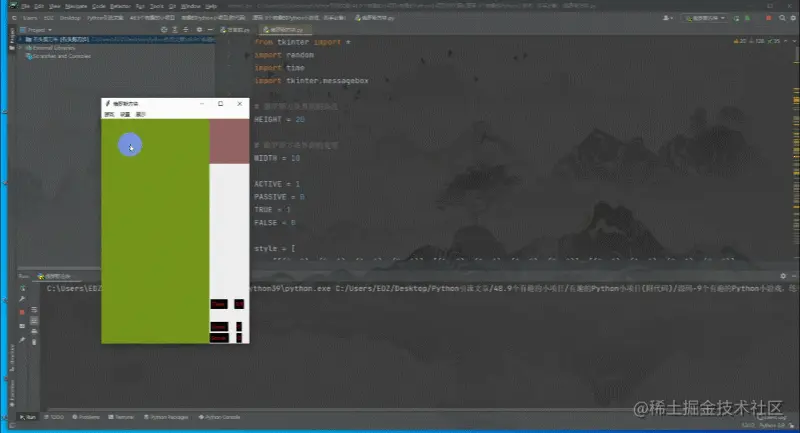
Task: Open Search Everywhere magnifier icon
Action: pyautogui.click(x=782, y=18)
